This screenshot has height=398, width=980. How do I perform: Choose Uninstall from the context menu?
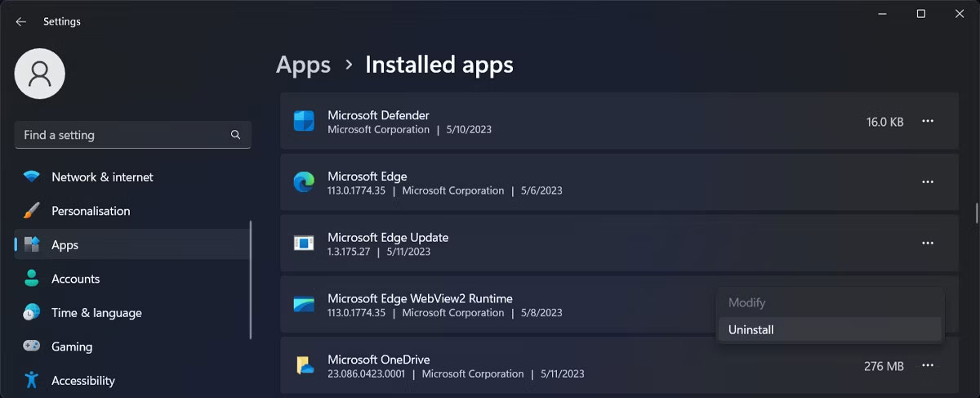pyautogui.click(x=830, y=330)
